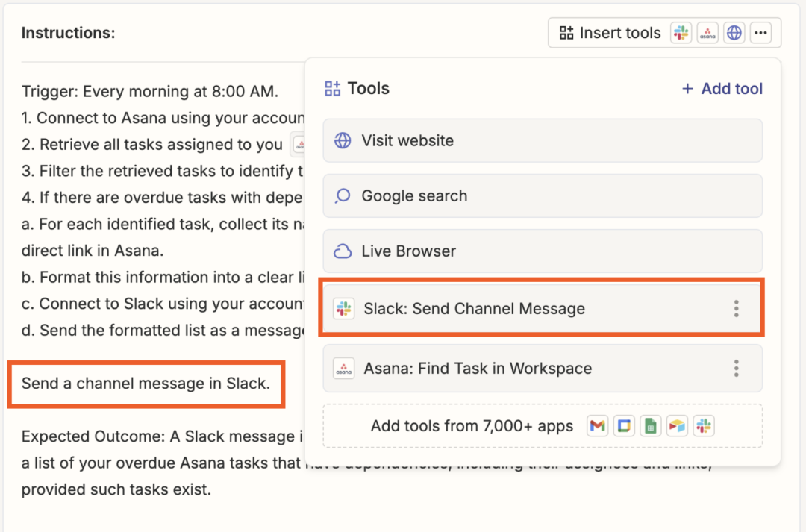Click Add tools from 7,000+ apps
Image resolution: width=806 pixels, height=532 pixels.
click(x=543, y=426)
